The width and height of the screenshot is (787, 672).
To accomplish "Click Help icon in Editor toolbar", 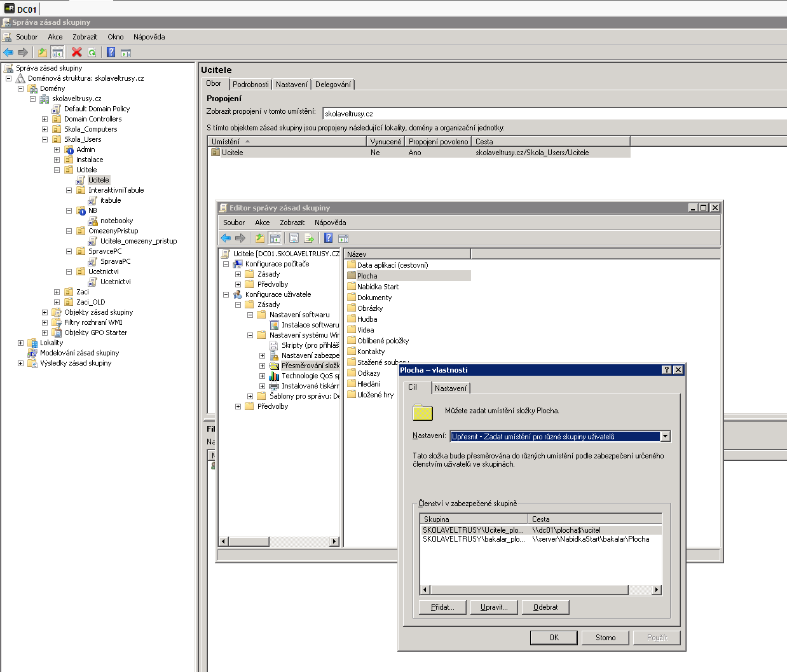I will coord(328,238).
